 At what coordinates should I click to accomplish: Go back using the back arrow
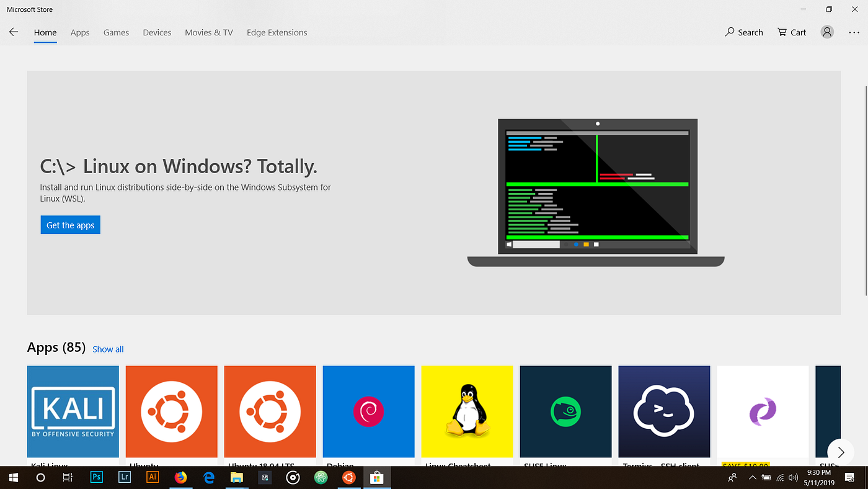click(14, 32)
